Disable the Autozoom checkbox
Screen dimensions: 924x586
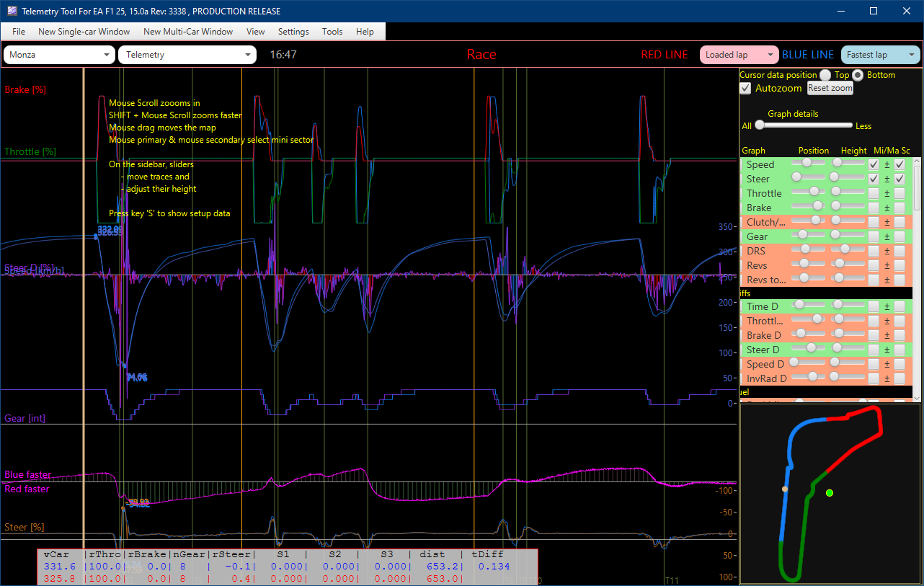pyautogui.click(x=746, y=88)
